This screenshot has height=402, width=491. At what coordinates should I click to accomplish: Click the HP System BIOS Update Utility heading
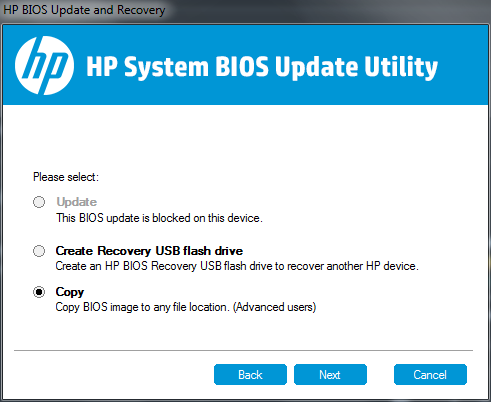click(262, 67)
